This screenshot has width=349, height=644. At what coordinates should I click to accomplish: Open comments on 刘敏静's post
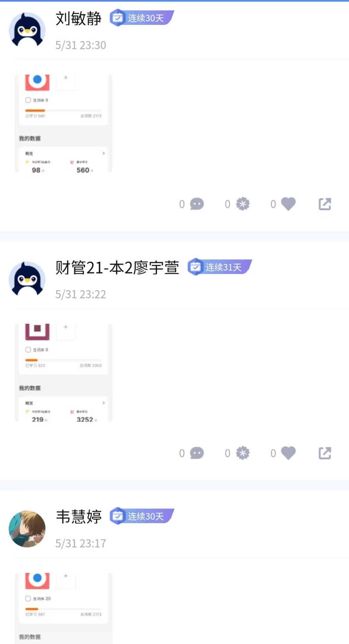tap(197, 204)
